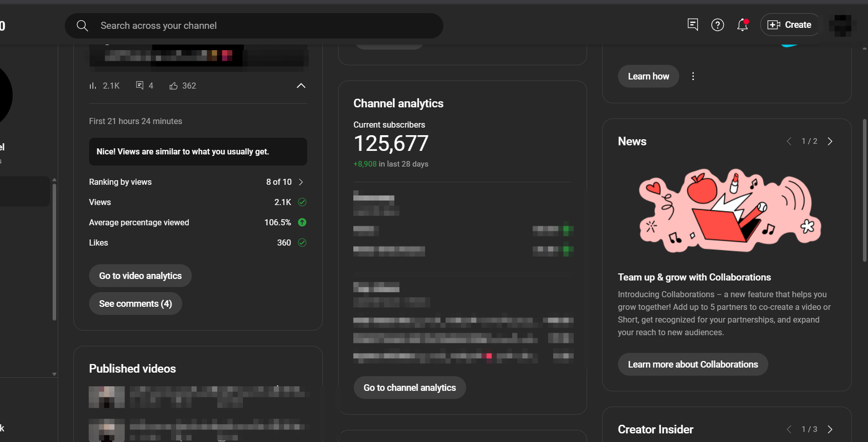Collapse the latest video performance card
Viewport: 868px width, 442px height.
coord(301,86)
